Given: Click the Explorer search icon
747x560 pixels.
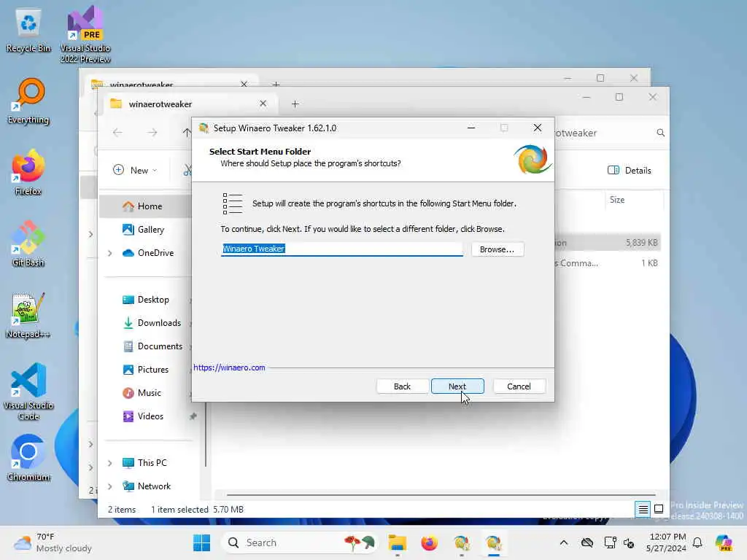Looking at the screenshot, I should click(x=660, y=133).
